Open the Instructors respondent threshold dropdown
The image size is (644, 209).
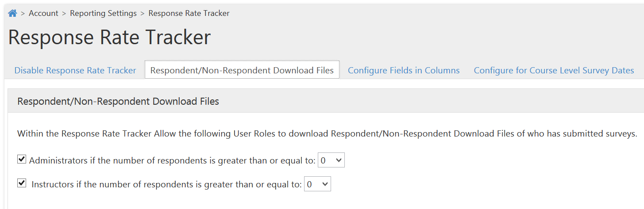(x=317, y=184)
